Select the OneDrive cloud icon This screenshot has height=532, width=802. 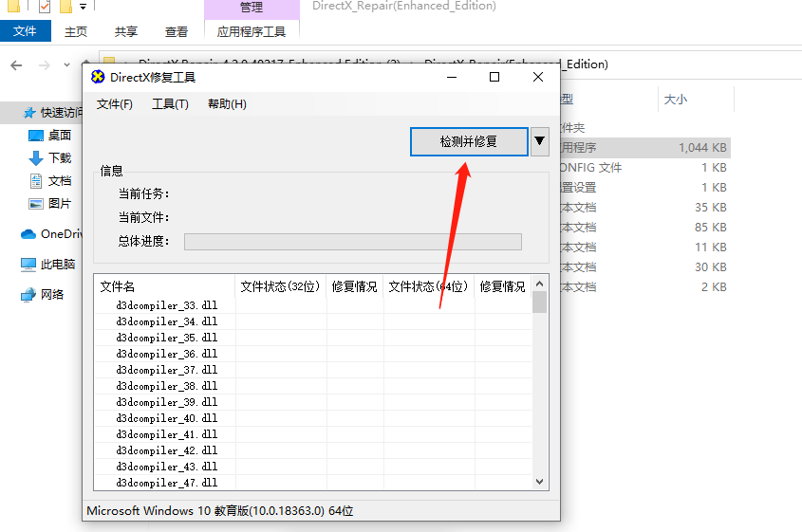[x=28, y=234]
